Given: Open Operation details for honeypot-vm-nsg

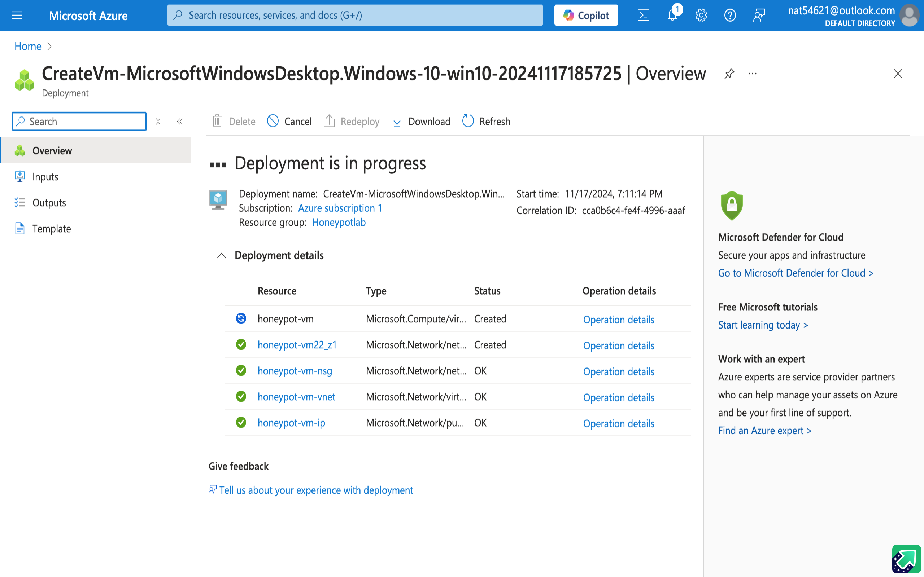Looking at the screenshot, I should pos(618,371).
